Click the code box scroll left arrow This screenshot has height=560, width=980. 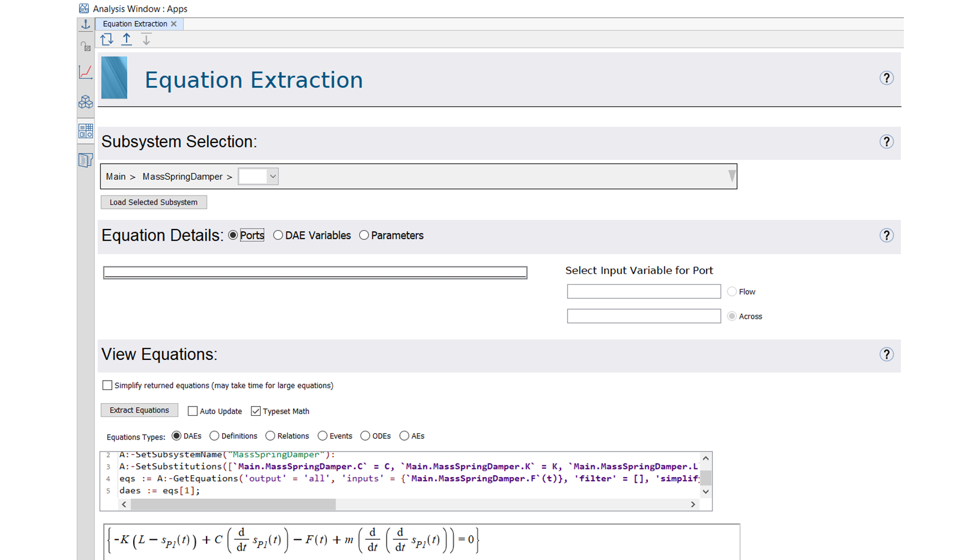coord(124,505)
